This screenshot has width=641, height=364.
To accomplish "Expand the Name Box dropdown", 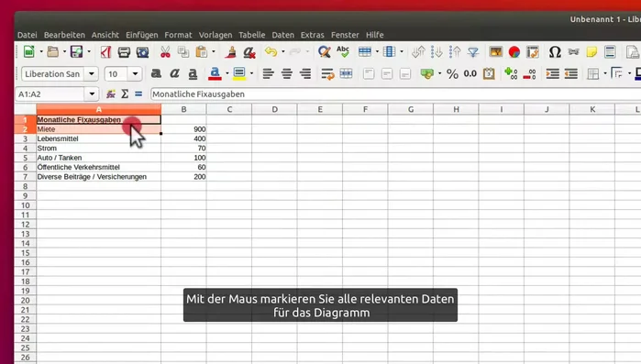I will pos(92,94).
